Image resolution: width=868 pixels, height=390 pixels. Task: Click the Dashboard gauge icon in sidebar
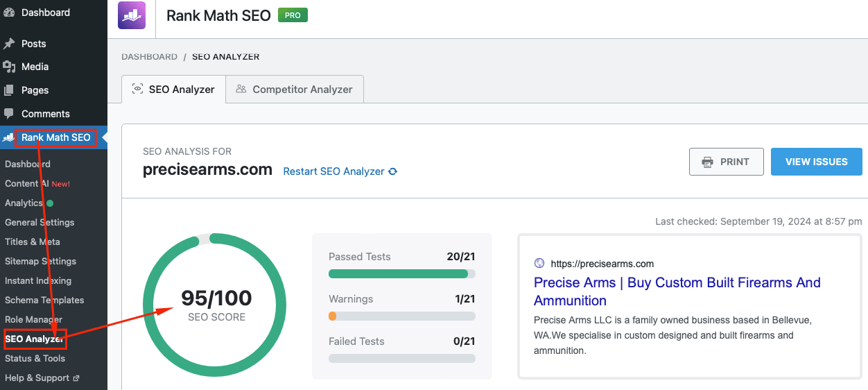[9, 12]
